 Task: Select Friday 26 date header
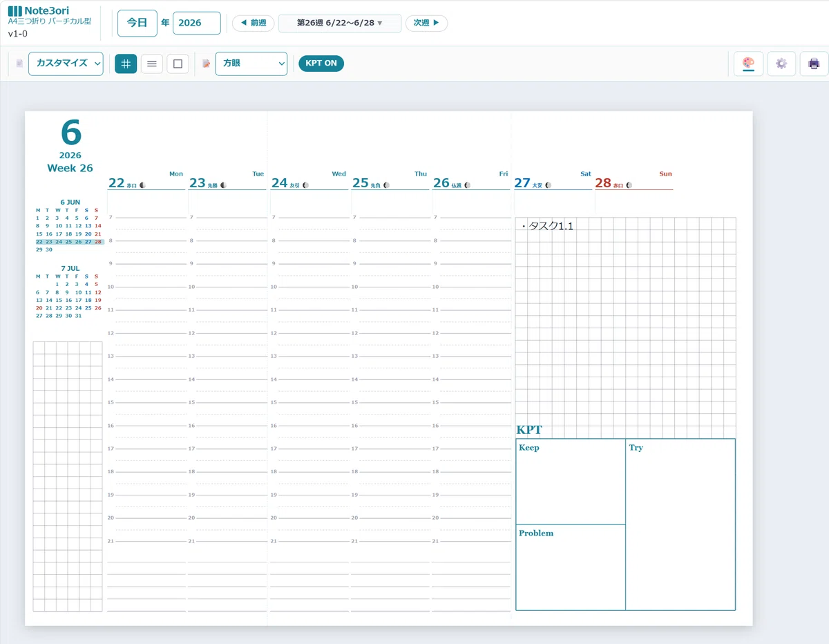tap(470, 180)
